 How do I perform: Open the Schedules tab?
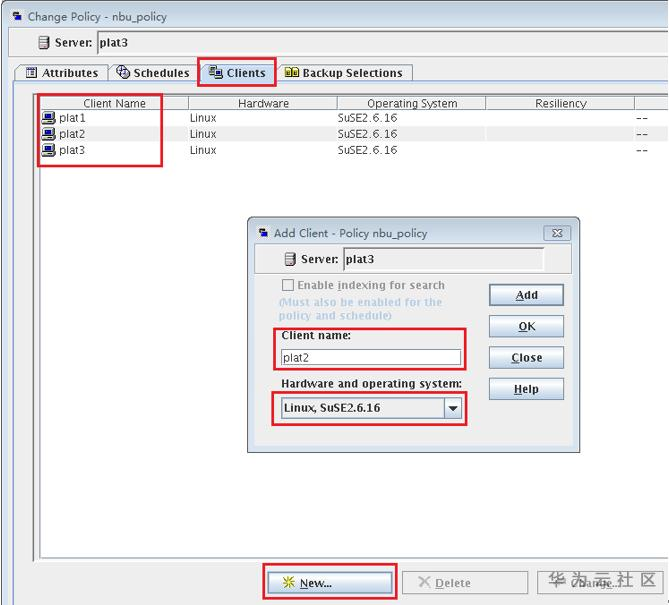tap(153, 73)
